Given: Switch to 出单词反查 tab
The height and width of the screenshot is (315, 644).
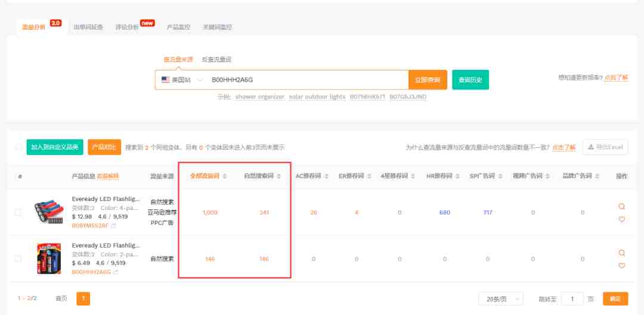Looking at the screenshot, I should point(88,27).
